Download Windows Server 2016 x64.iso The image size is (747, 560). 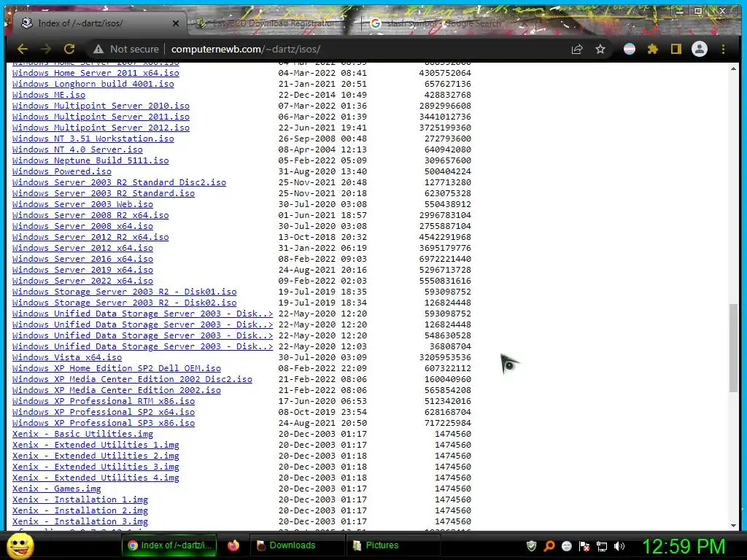click(82, 259)
